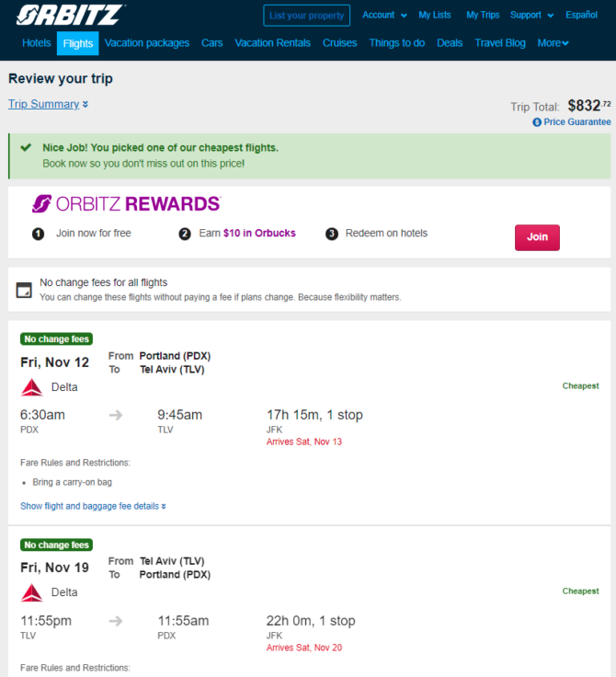Open the Support dropdown menu
616x677 pixels.
coord(531,15)
